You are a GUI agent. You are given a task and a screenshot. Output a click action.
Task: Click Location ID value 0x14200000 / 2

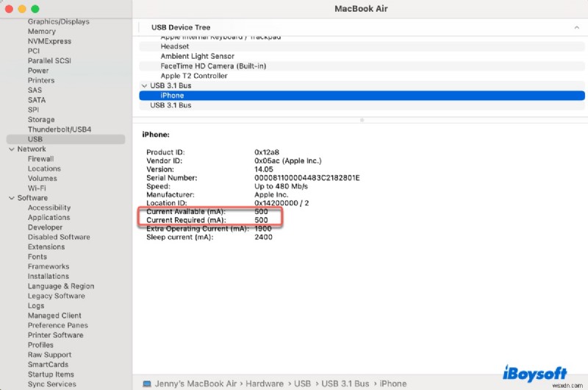(282, 203)
